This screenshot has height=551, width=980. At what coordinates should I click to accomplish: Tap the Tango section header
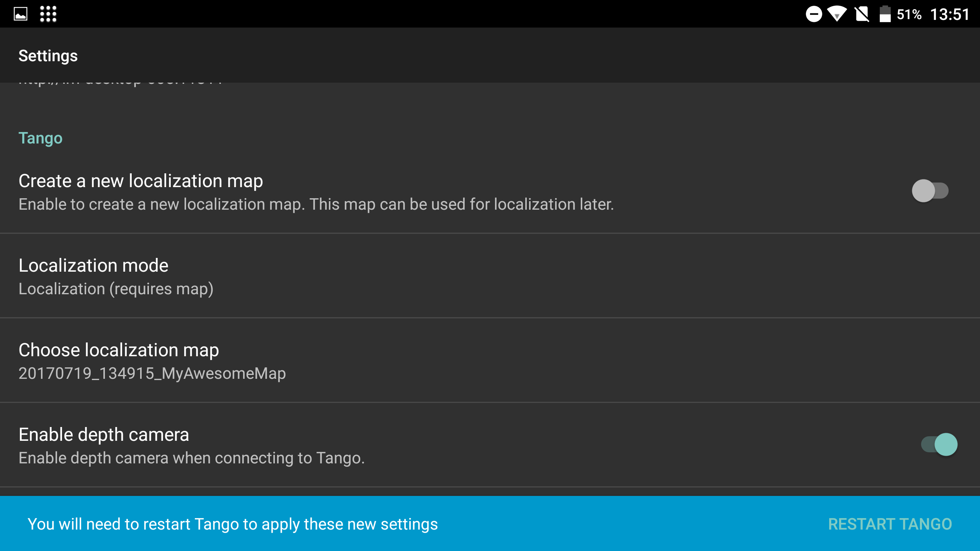(x=41, y=138)
